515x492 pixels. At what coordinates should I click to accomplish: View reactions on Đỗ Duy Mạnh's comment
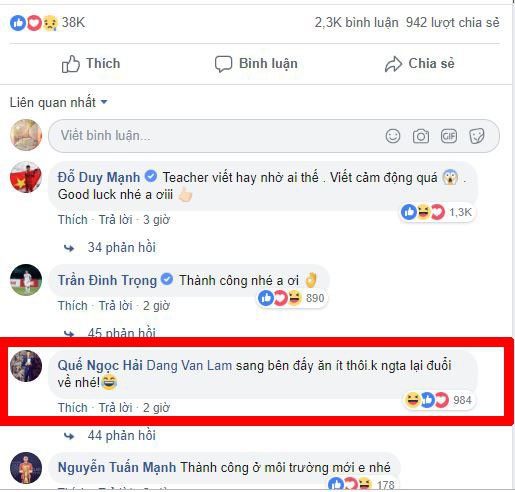[438, 212]
